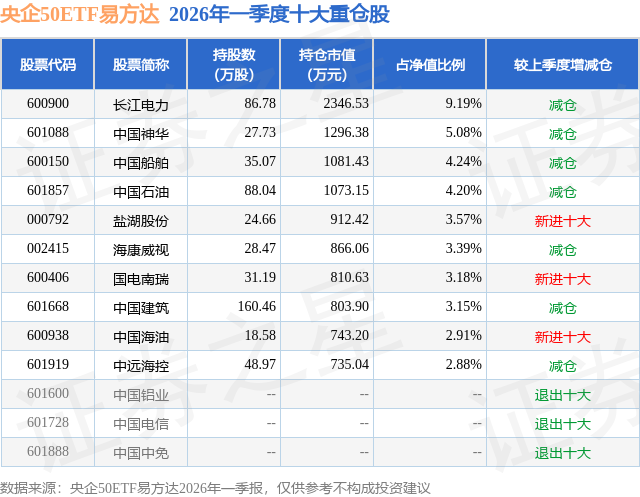Select stock code 600900
Screen dimensions: 640x497
click(x=48, y=104)
